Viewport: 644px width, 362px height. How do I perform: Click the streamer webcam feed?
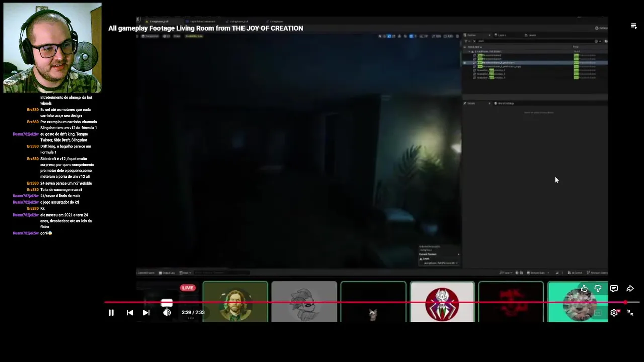(52, 47)
